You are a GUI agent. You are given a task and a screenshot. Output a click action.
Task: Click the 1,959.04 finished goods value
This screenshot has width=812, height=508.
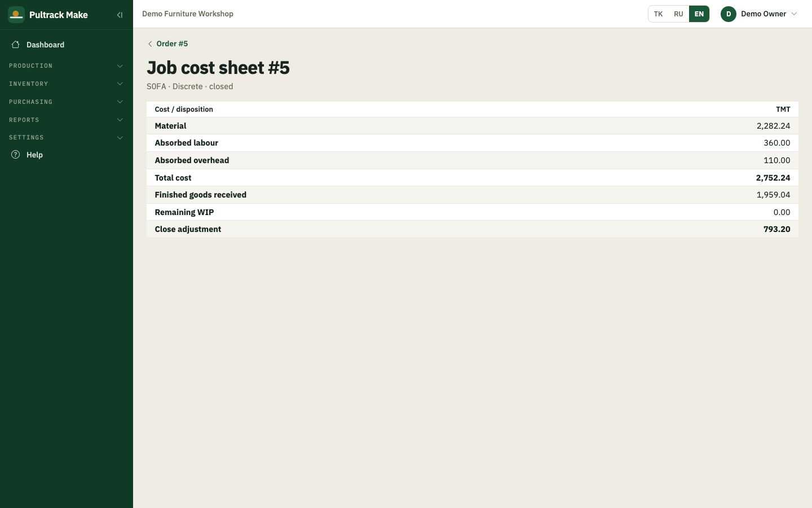pyautogui.click(x=773, y=195)
